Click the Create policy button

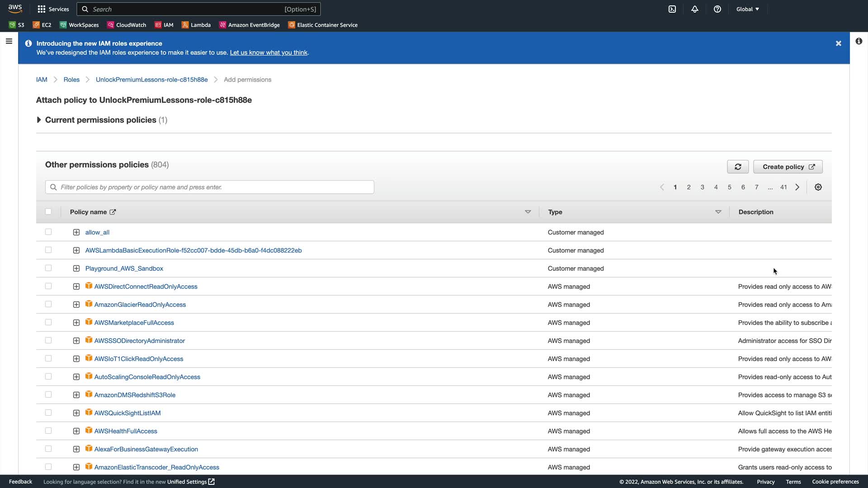click(x=788, y=167)
